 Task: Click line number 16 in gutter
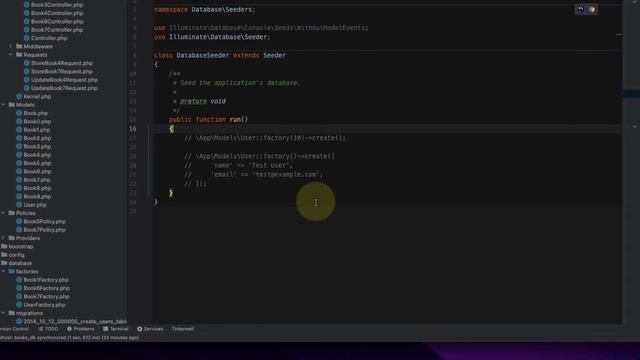(133, 129)
